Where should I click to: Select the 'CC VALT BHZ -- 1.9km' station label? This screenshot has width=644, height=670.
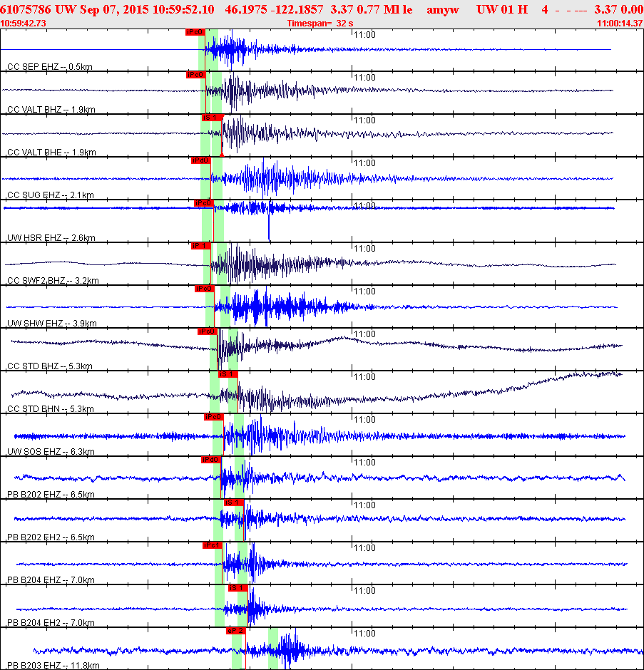51,109
